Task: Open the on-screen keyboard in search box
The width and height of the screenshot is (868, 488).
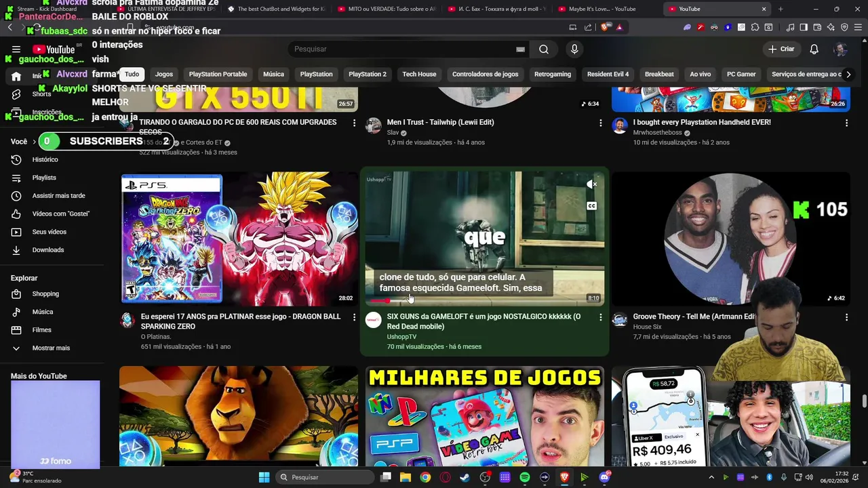Action: click(520, 49)
